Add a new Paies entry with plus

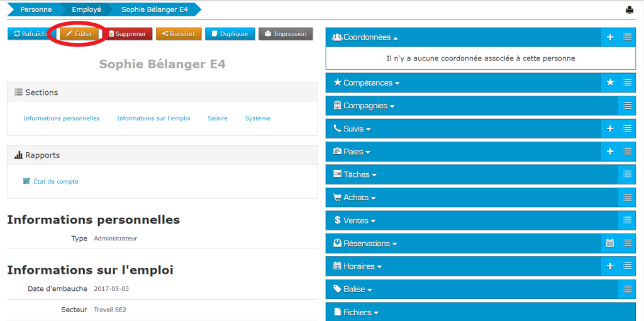(609, 152)
